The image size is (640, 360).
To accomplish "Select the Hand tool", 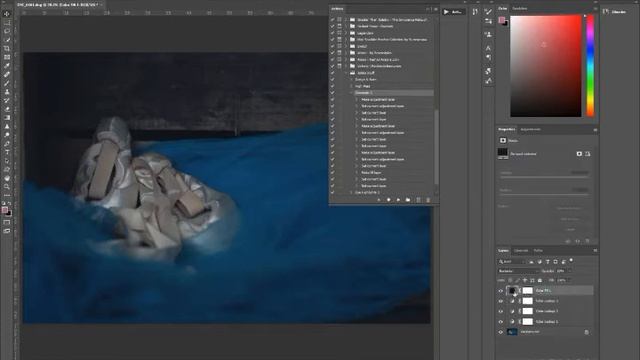I will click(x=7, y=178).
